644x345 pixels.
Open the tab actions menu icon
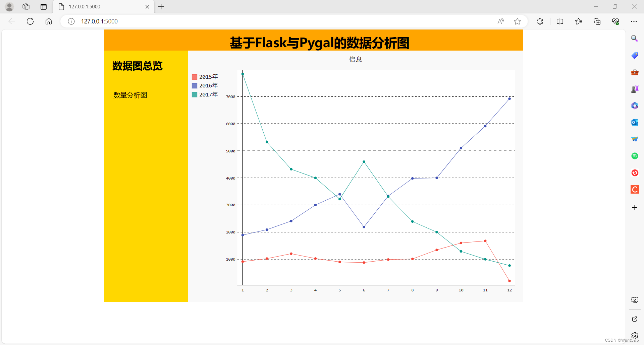click(x=44, y=7)
